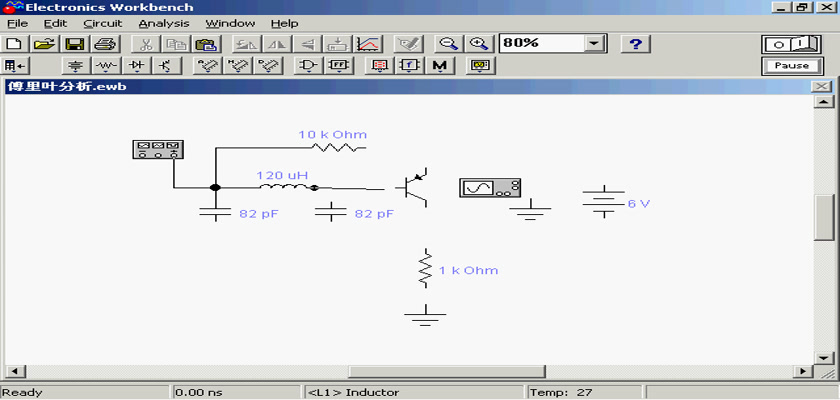Open the Transistors parts bin
Screen dimensions: 840x400
point(167,66)
